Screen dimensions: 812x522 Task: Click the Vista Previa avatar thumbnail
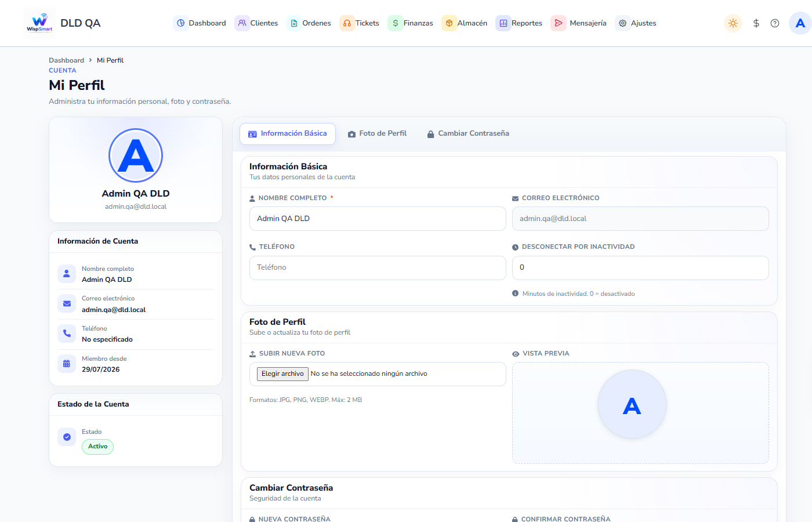[632, 404]
